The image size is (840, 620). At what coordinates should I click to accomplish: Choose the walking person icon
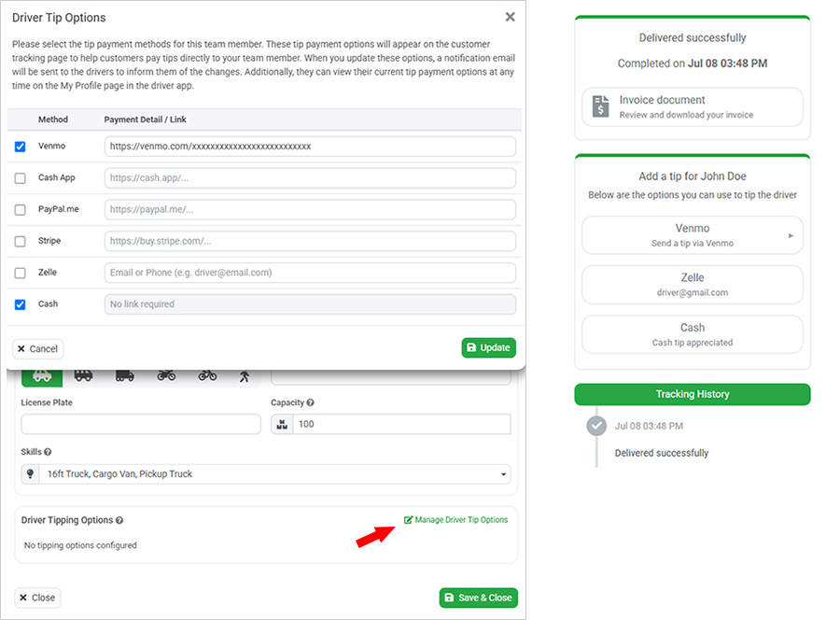click(245, 376)
